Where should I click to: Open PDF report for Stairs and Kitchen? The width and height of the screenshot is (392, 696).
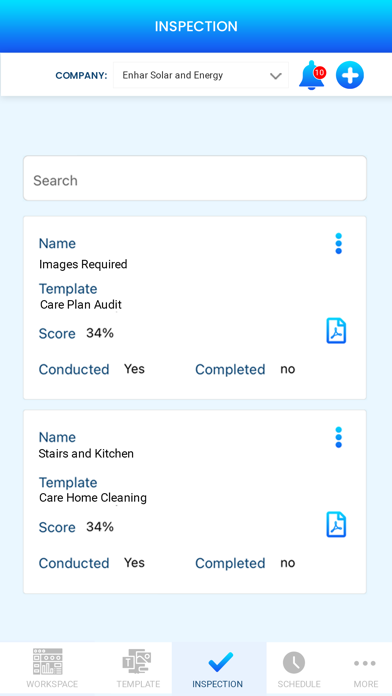pos(337,525)
